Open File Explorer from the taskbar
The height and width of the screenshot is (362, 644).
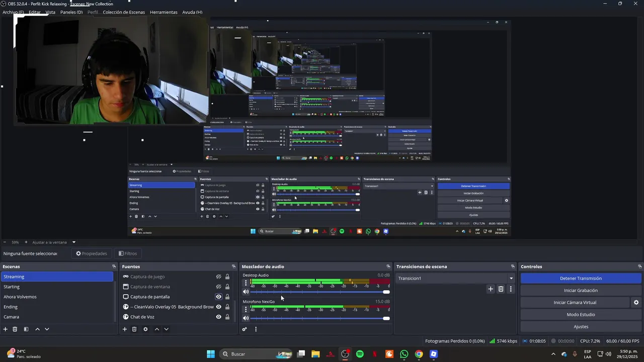pos(315,354)
